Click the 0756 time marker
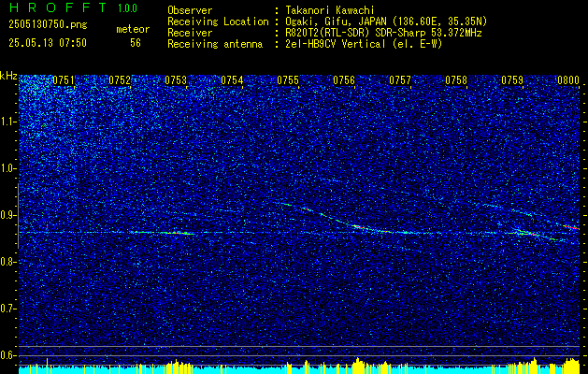The width and height of the screenshot is (588, 374). click(344, 80)
